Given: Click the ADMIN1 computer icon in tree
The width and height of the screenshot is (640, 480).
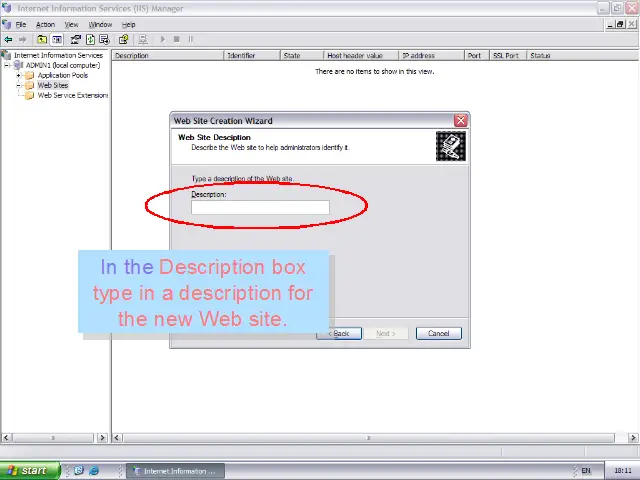Looking at the screenshot, I should (x=18, y=65).
